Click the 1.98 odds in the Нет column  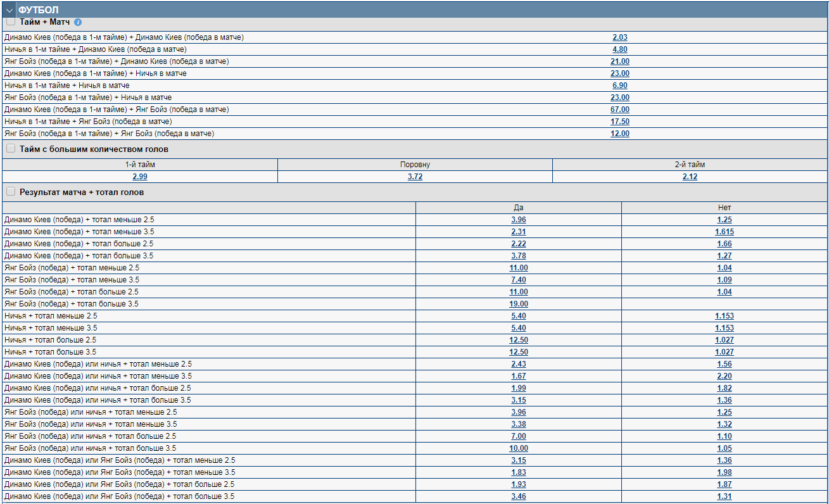[725, 472]
